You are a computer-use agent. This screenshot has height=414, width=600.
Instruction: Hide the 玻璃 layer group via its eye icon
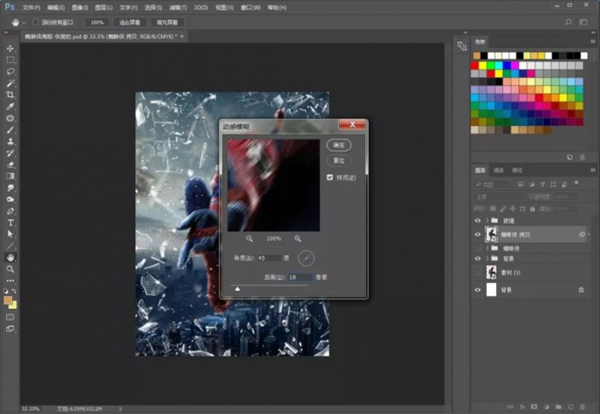(x=477, y=220)
